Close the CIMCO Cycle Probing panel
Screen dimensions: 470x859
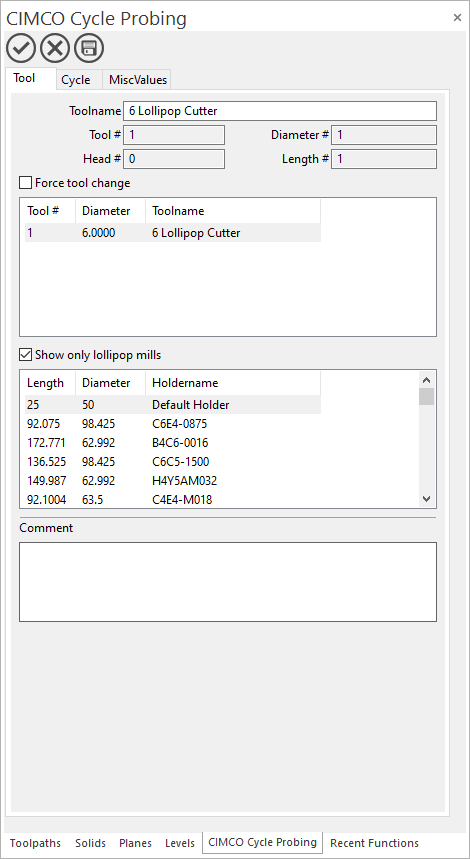(457, 18)
